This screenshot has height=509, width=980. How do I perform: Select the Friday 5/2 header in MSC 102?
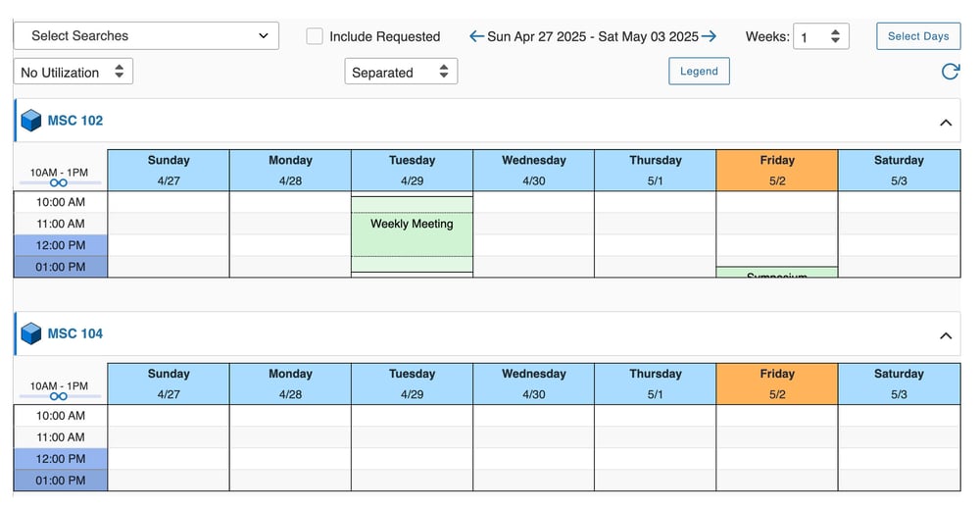[777, 170]
